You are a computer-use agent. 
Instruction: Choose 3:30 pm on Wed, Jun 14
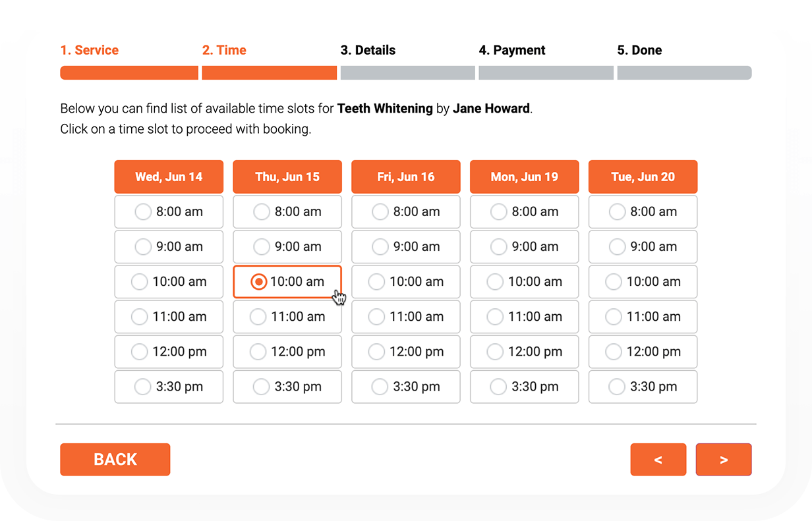(169, 387)
